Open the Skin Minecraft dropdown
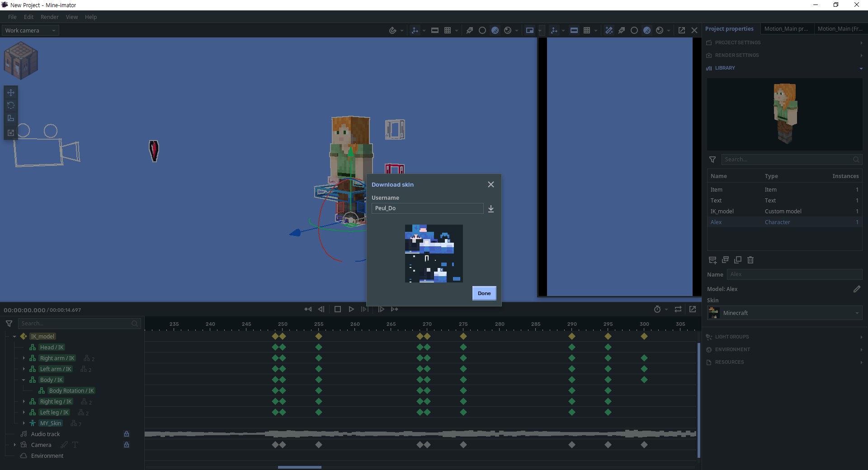 [785, 313]
